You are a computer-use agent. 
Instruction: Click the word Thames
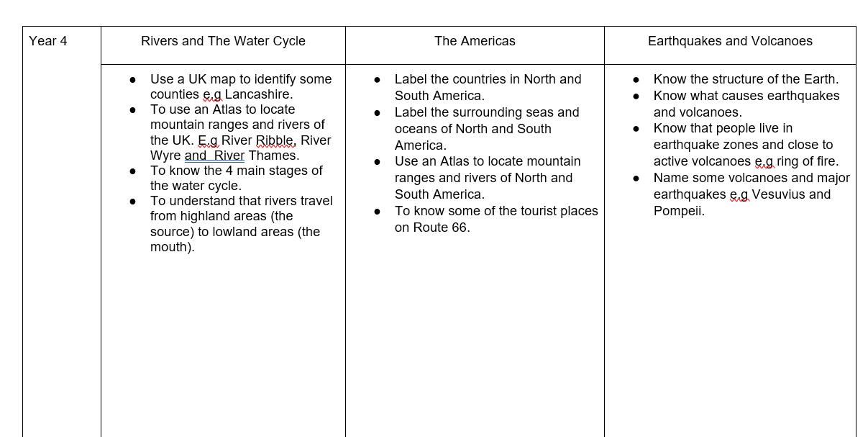pyautogui.click(x=273, y=156)
